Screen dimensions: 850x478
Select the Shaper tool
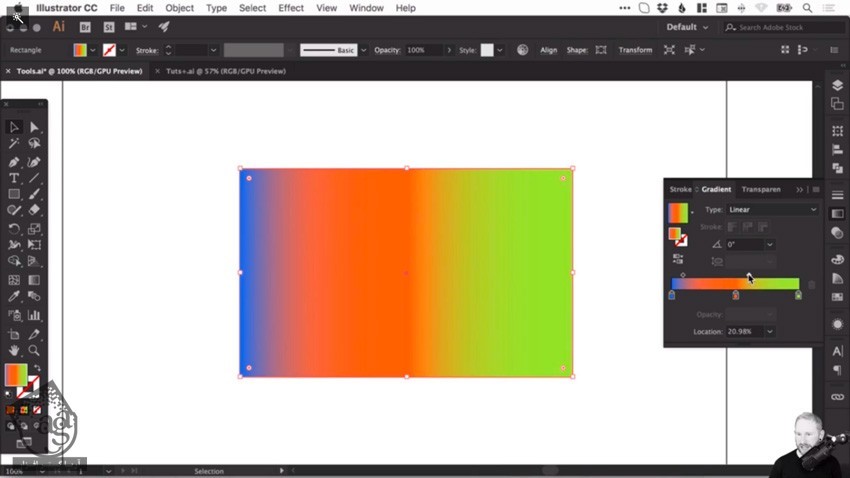14,210
